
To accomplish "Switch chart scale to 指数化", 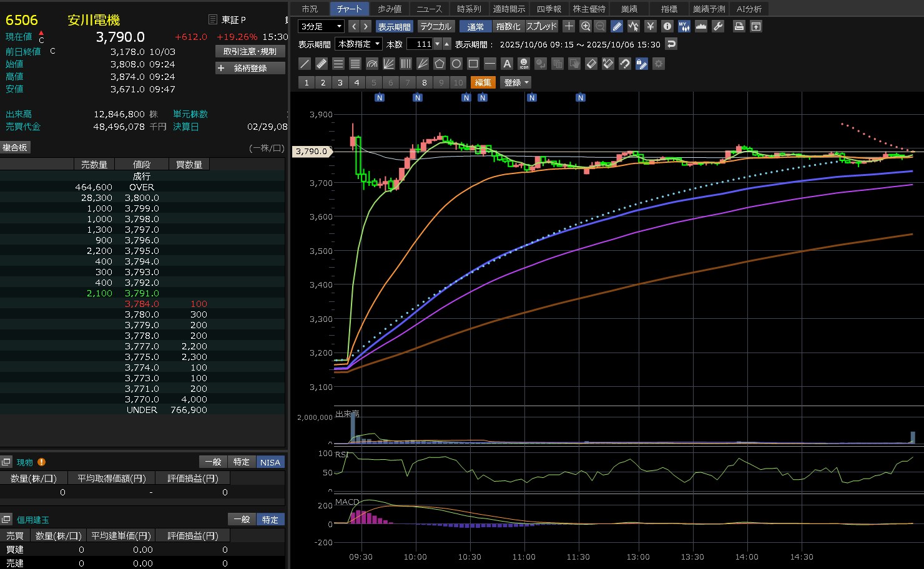I will coord(508,26).
